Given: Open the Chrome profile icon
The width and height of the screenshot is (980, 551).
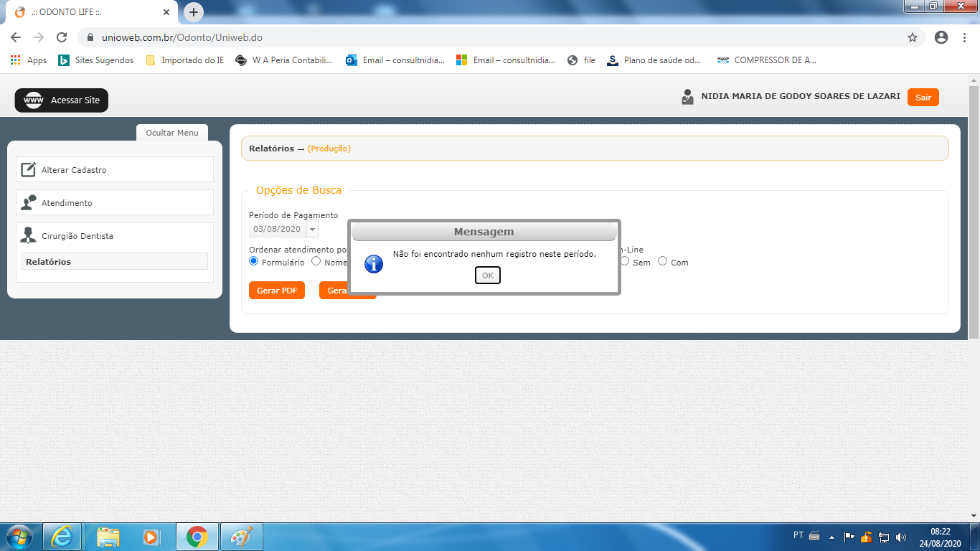Looking at the screenshot, I should pos(941,37).
